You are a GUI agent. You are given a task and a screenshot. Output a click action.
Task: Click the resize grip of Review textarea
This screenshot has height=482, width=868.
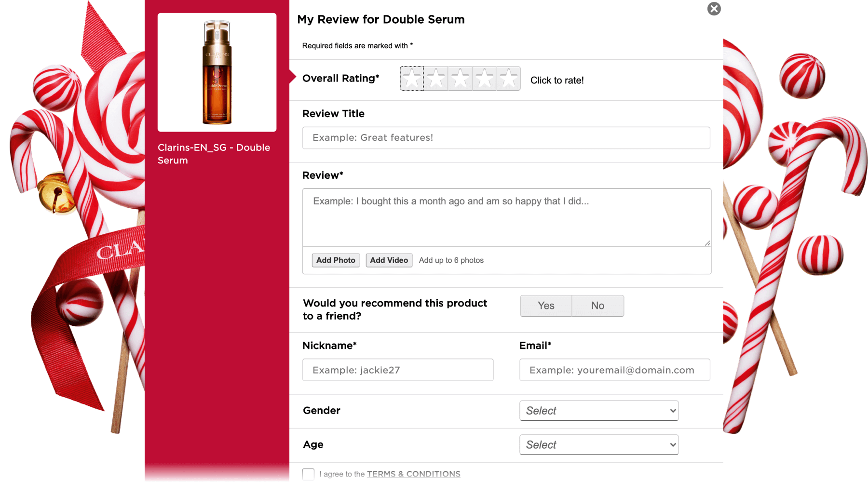(x=707, y=243)
